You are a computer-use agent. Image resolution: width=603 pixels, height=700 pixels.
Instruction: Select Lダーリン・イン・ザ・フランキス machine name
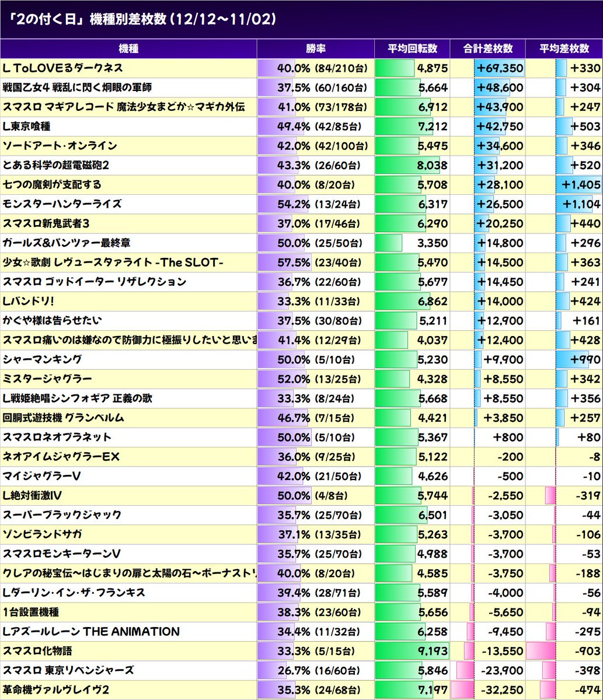74,593
